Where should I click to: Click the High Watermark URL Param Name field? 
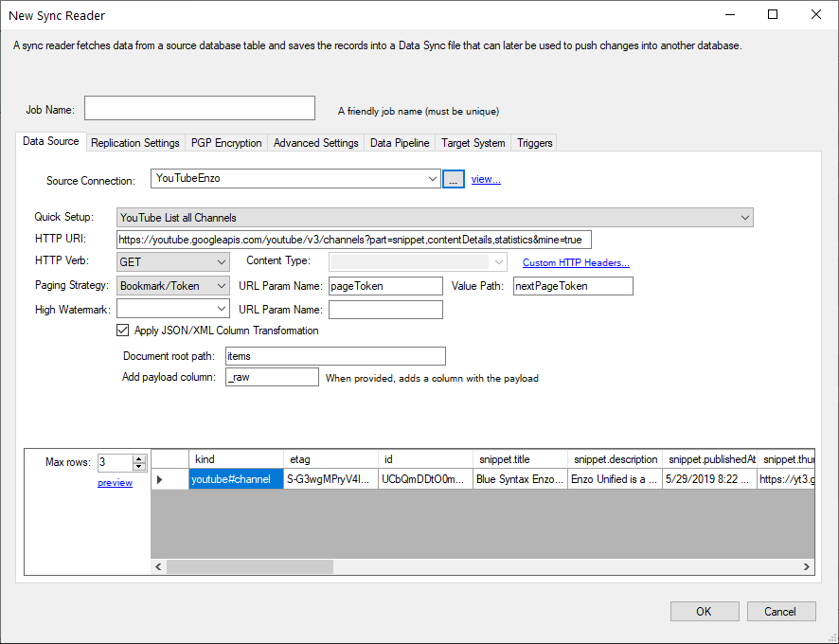click(385, 310)
